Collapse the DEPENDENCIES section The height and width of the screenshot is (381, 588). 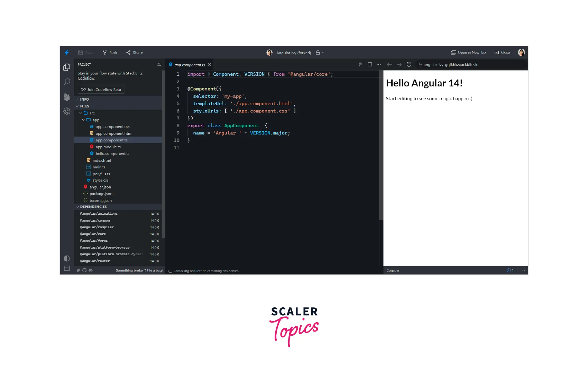tap(93, 207)
